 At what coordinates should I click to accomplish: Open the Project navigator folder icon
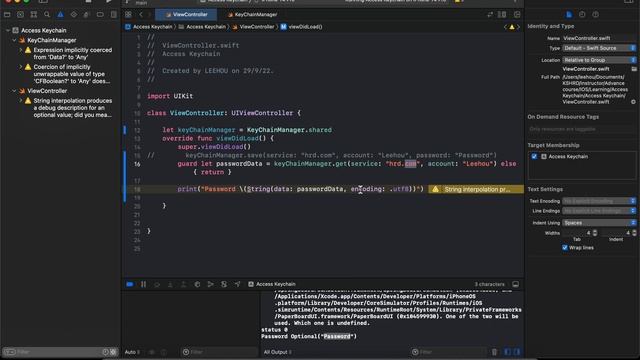[7, 15]
